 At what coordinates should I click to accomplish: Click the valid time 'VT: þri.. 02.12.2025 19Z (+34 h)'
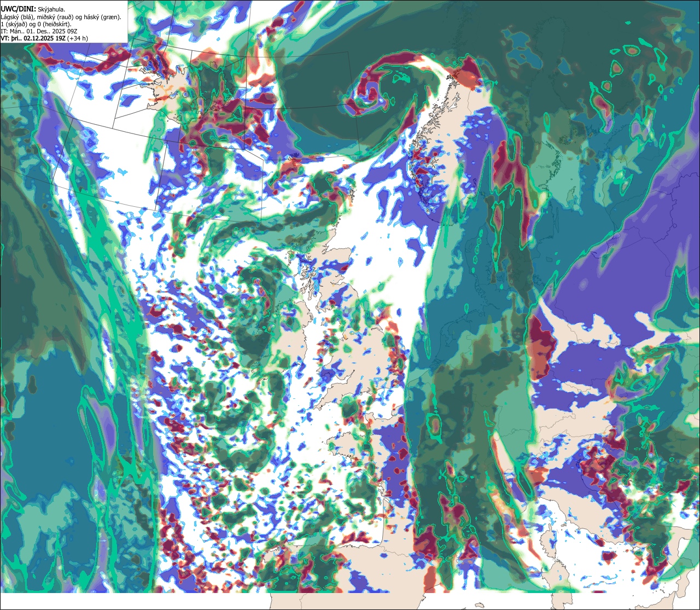[x=44, y=38]
